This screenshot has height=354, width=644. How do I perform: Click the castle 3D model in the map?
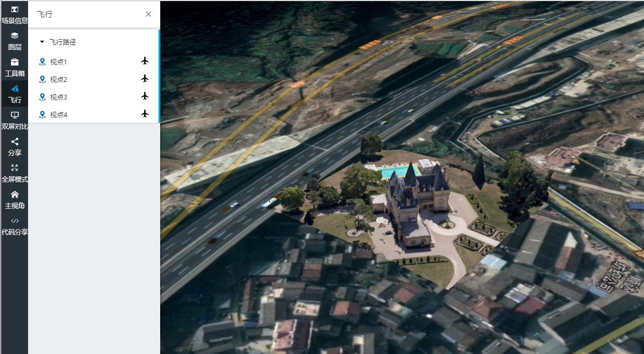410,204
